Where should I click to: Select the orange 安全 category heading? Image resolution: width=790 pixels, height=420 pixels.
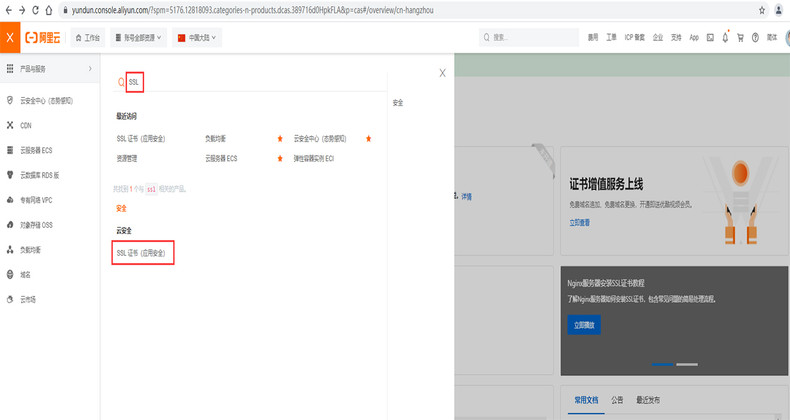tap(121, 208)
